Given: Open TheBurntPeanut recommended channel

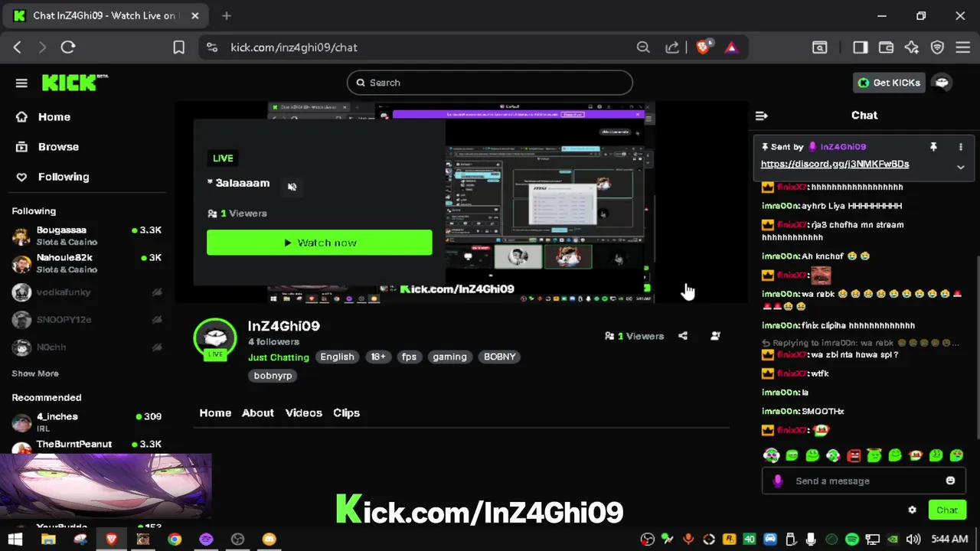Looking at the screenshot, I should (x=87, y=445).
